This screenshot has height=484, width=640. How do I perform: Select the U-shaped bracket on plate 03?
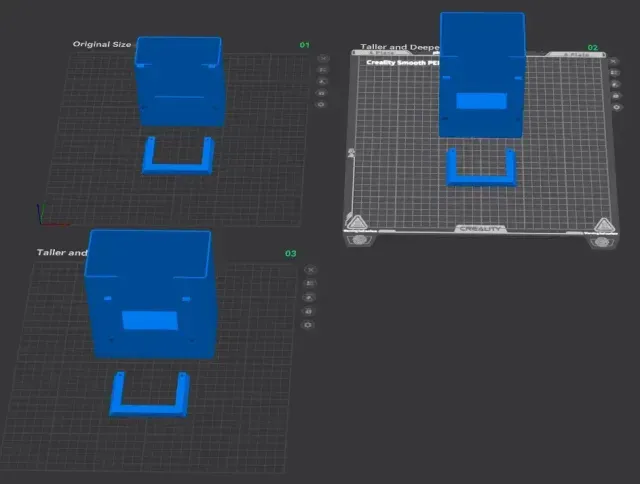(149, 409)
